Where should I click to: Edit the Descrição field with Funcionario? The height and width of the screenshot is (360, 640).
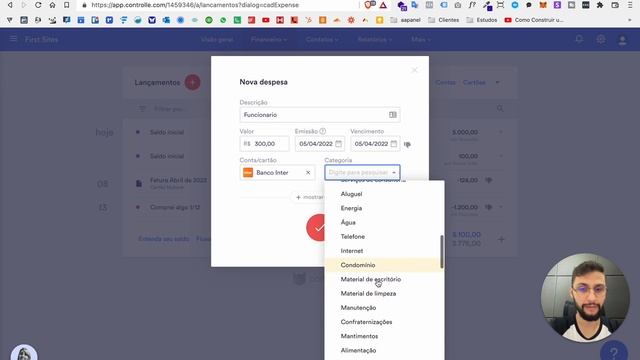pyautogui.click(x=320, y=115)
